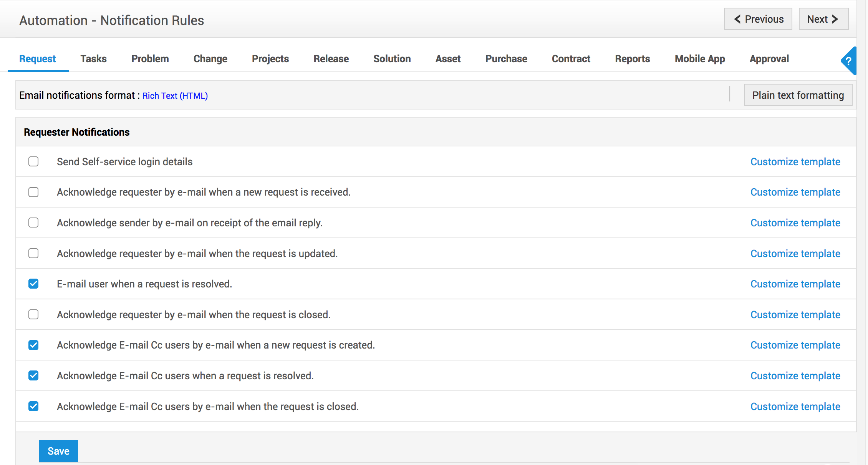Go to Next page
The image size is (868, 465).
click(x=823, y=19)
